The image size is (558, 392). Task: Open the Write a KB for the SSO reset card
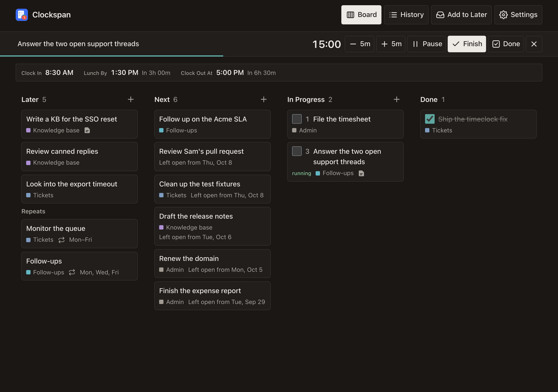(x=80, y=124)
